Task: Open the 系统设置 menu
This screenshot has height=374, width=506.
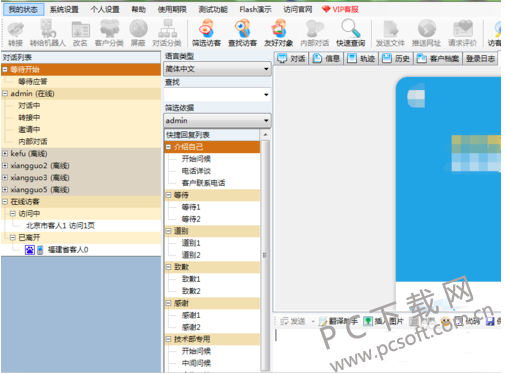Action: point(64,9)
